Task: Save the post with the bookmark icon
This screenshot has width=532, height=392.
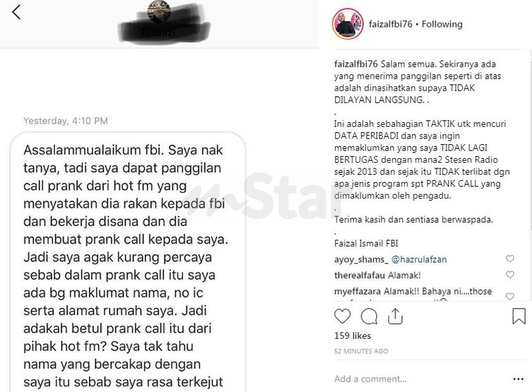Action: 519,316
